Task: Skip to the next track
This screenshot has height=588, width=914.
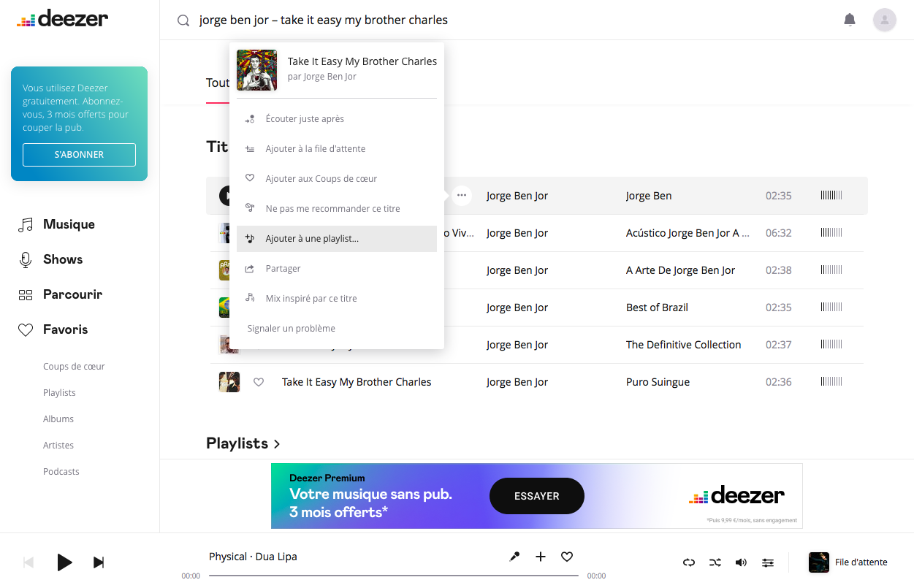Action: pyautogui.click(x=99, y=562)
